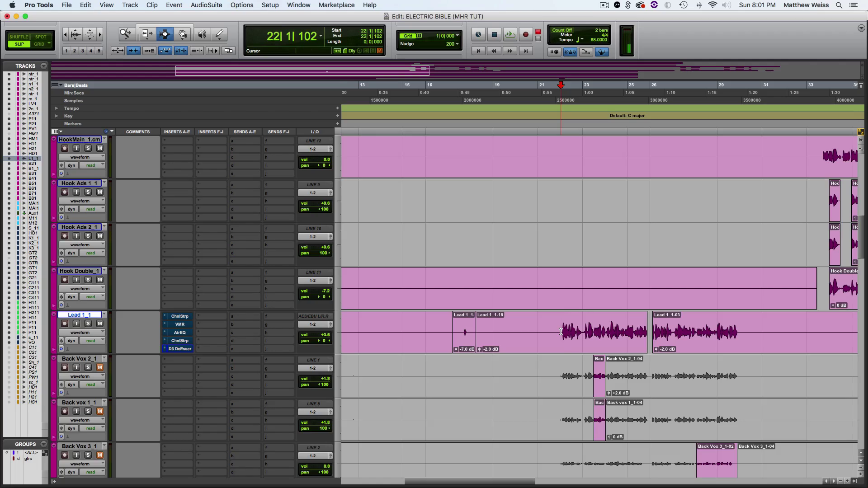The image size is (868, 488).
Task: Click the transport Play button
Action: (x=510, y=35)
